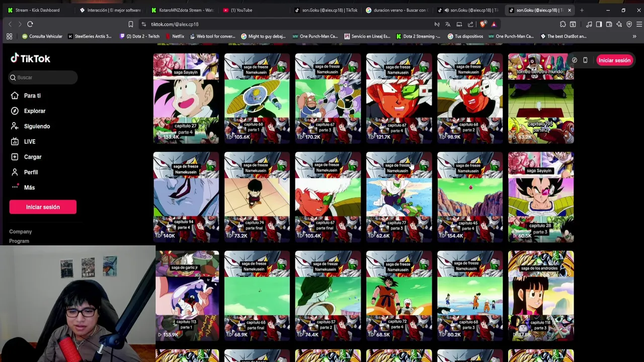This screenshot has height=362, width=644.
Task: Open the translate page icon
Action: [x=448, y=24]
